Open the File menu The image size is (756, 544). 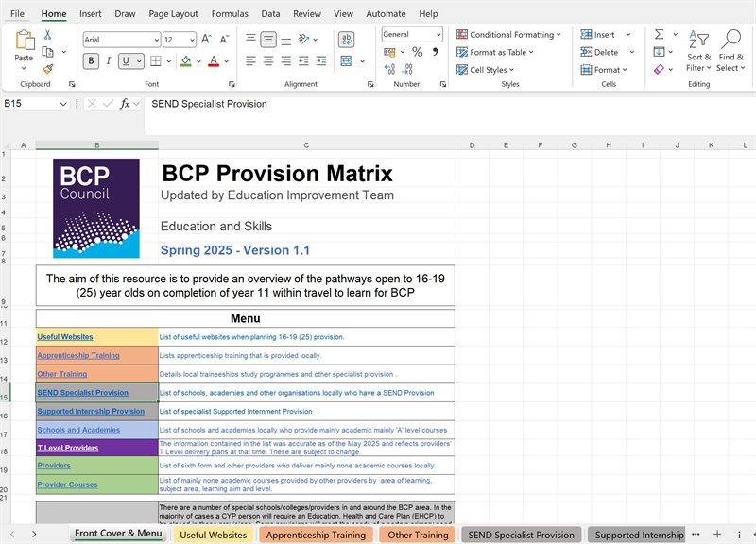(x=17, y=14)
